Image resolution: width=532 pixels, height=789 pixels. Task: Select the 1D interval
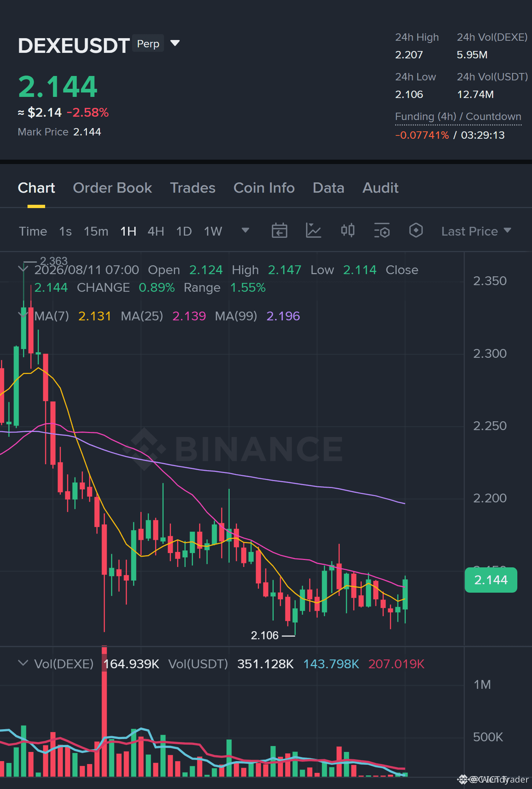click(184, 231)
